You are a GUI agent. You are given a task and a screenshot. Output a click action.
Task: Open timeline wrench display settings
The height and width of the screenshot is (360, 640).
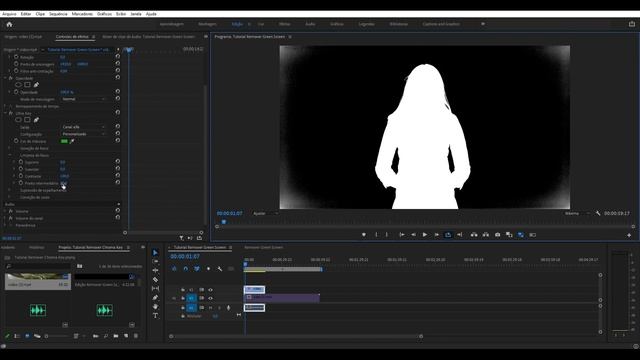tap(220, 269)
